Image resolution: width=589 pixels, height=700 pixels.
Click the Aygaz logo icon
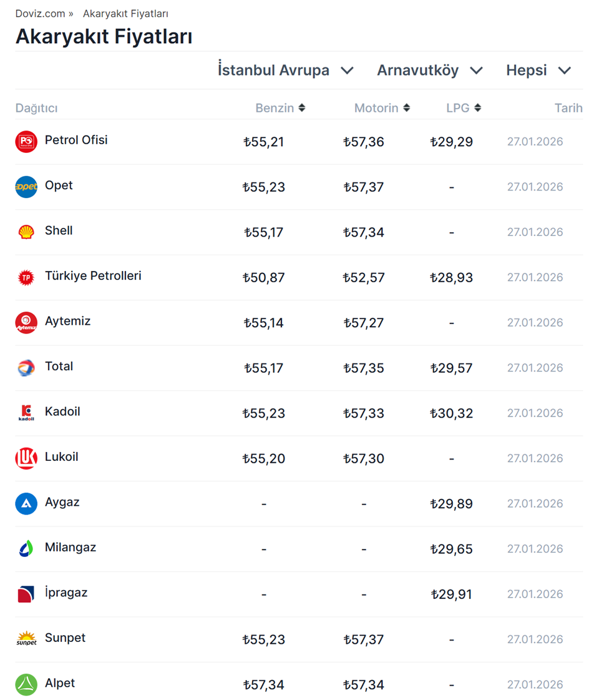pyautogui.click(x=26, y=503)
